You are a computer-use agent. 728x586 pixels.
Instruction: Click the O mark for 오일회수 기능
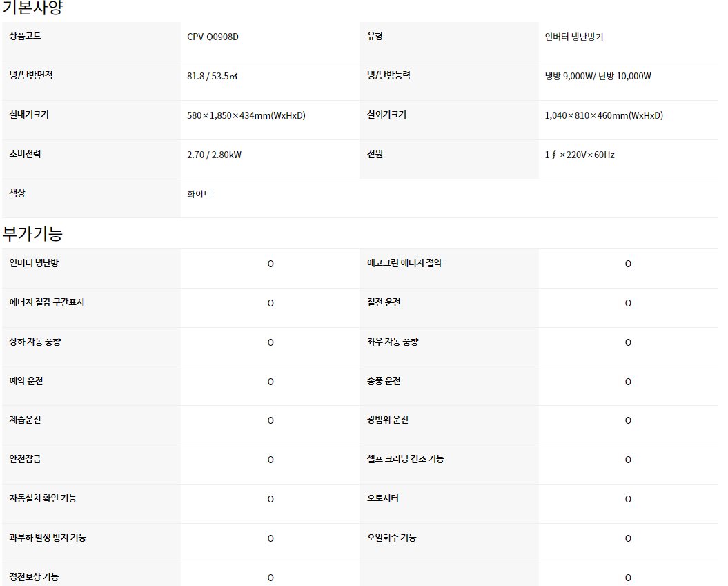point(628,538)
